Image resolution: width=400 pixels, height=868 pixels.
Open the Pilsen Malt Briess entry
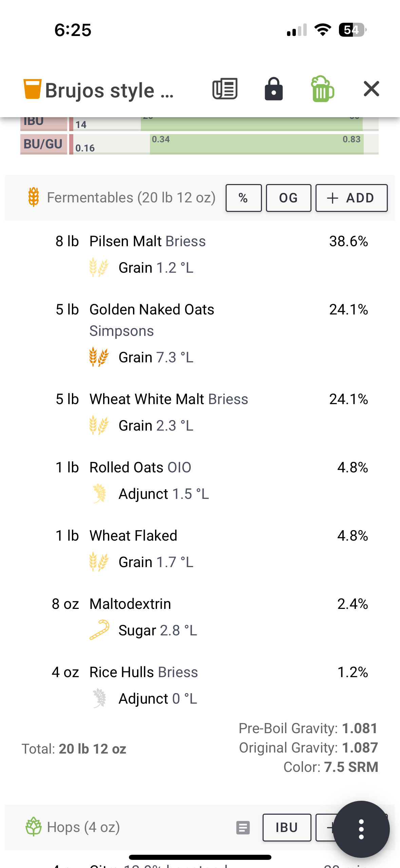click(x=200, y=255)
